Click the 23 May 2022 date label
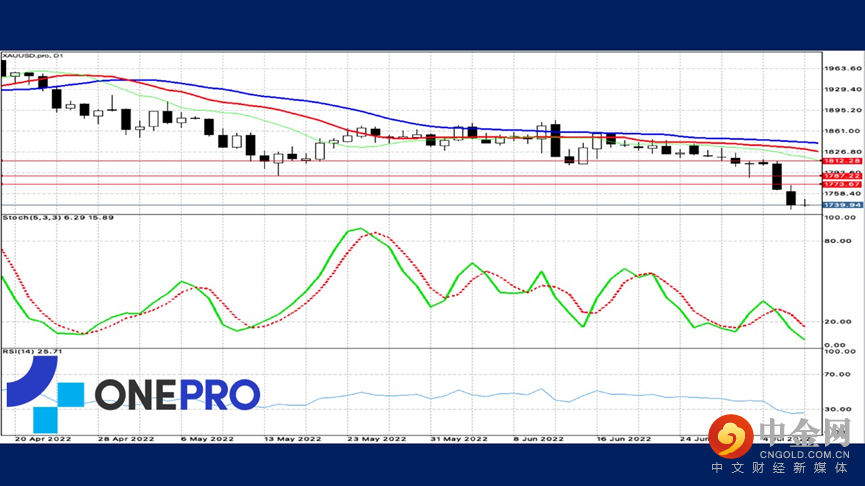865x486 pixels. pyautogui.click(x=377, y=439)
